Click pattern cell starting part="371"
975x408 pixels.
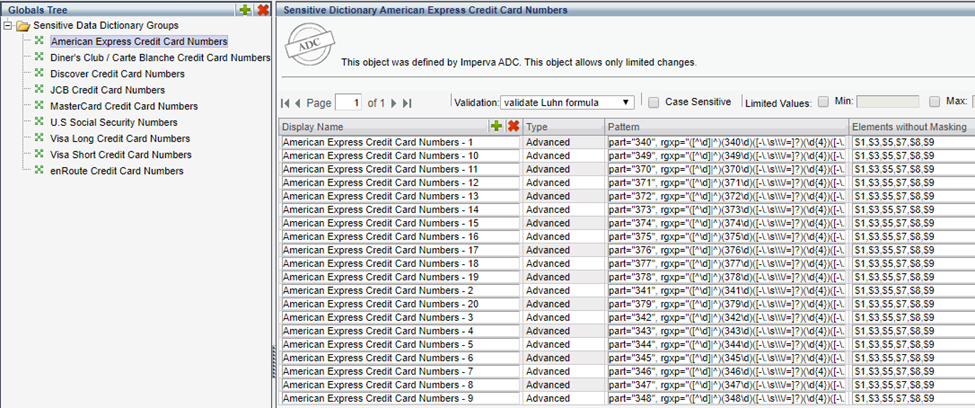(x=727, y=183)
